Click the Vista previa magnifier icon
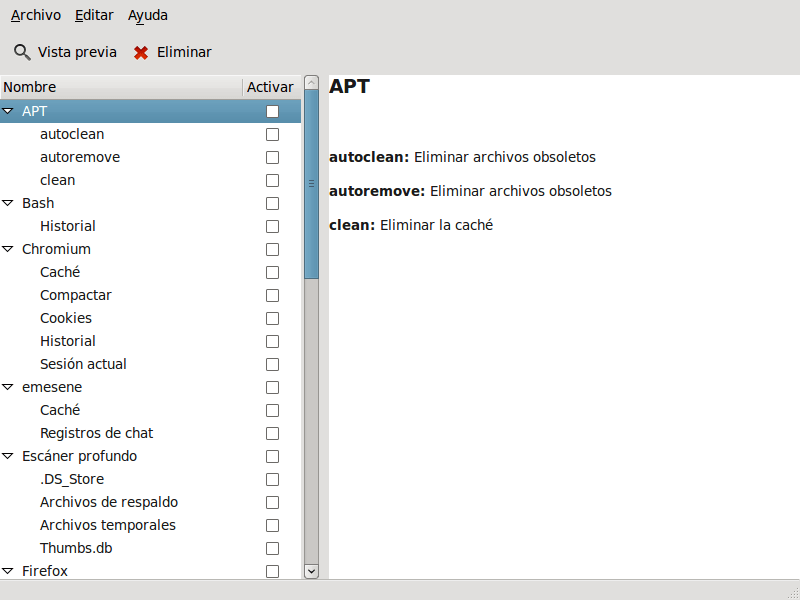 (22, 52)
